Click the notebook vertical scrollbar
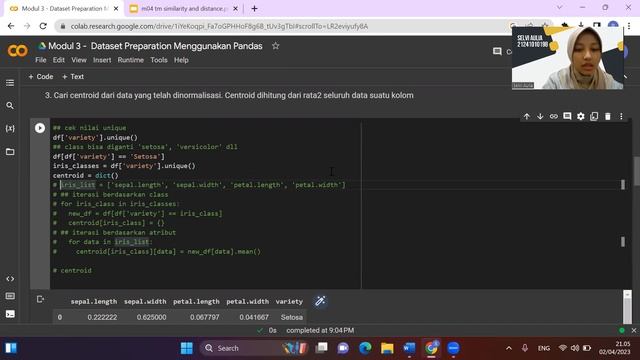The image size is (640, 360). 636,171
